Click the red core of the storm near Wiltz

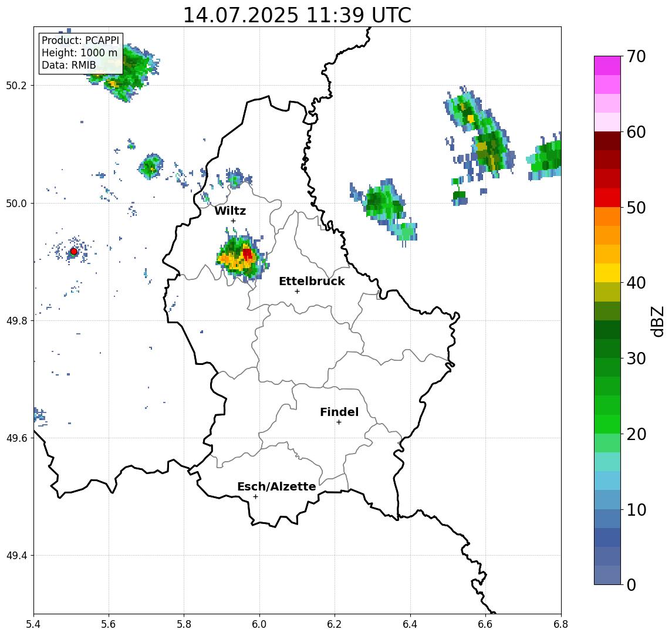click(x=247, y=253)
